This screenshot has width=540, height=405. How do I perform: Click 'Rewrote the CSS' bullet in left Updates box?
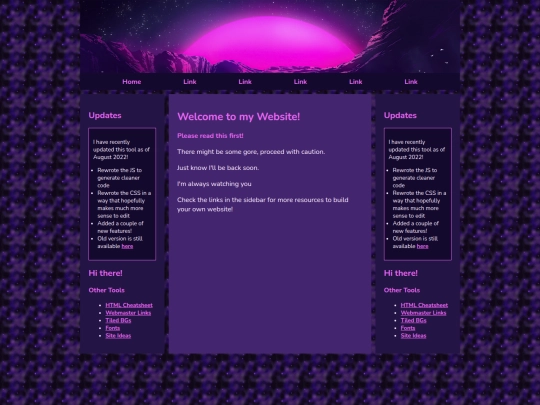point(124,204)
